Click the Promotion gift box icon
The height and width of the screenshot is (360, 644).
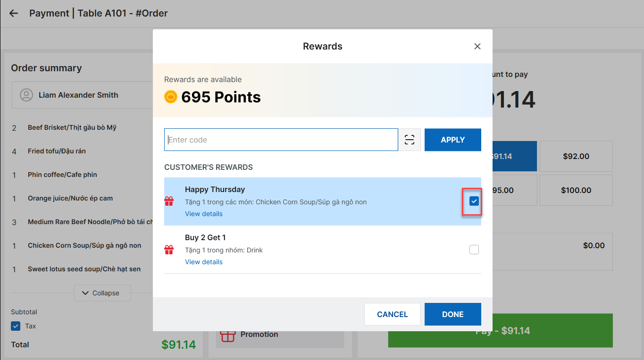228,335
